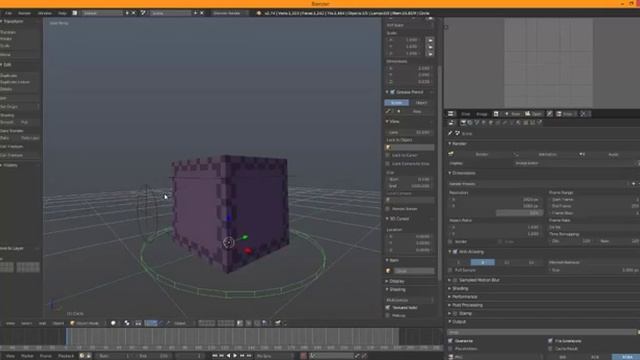Click the Render Layers tab icon
This screenshot has width=640, height=360.
pyautogui.click(x=470, y=122)
